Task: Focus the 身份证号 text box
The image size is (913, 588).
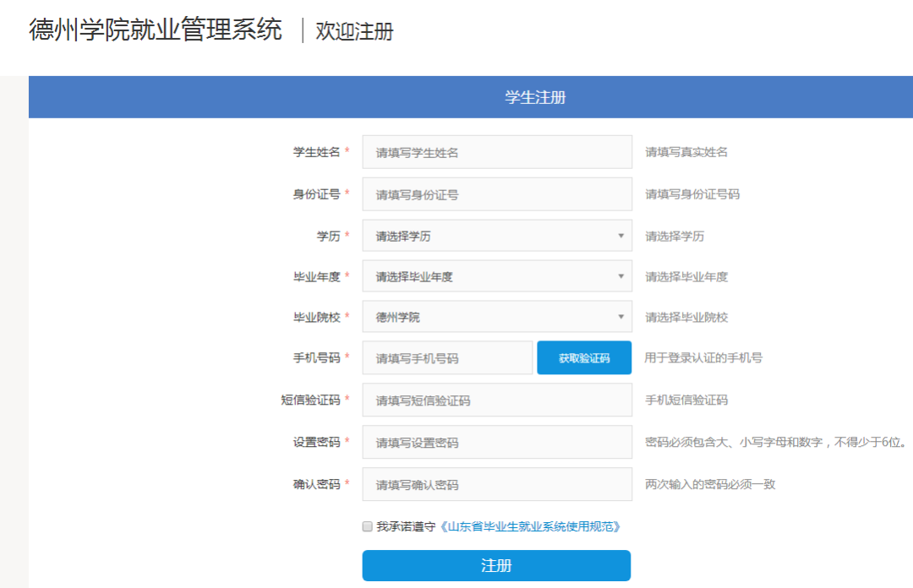Action: (x=497, y=194)
